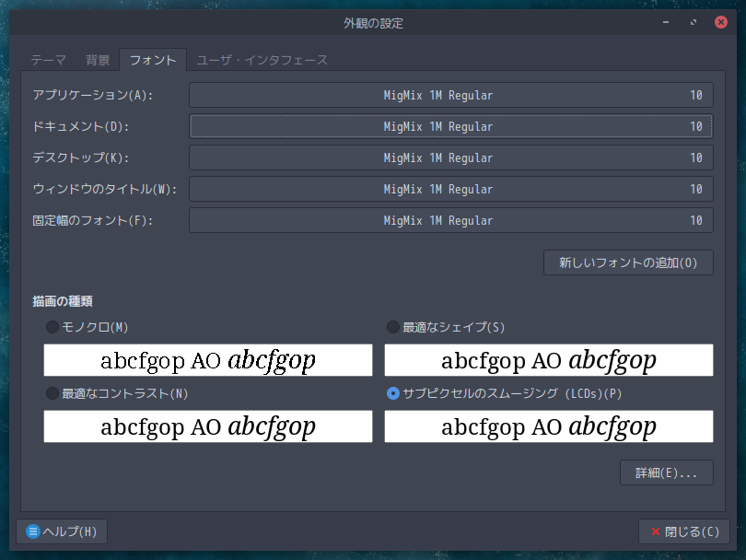Go to ユーザ・インタフェース tab
Image resolution: width=746 pixels, height=560 pixels.
[262, 60]
